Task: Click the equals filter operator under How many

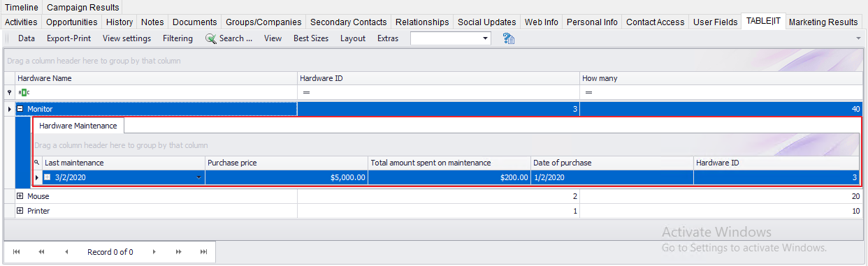Action: (x=588, y=92)
